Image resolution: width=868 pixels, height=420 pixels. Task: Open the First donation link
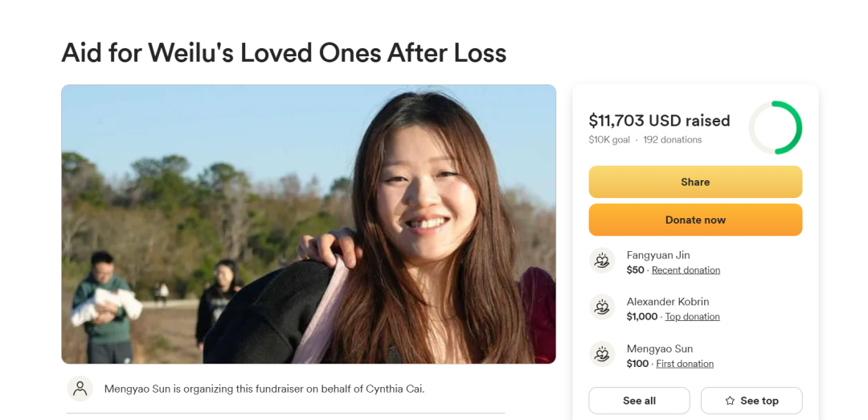(x=685, y=364)
